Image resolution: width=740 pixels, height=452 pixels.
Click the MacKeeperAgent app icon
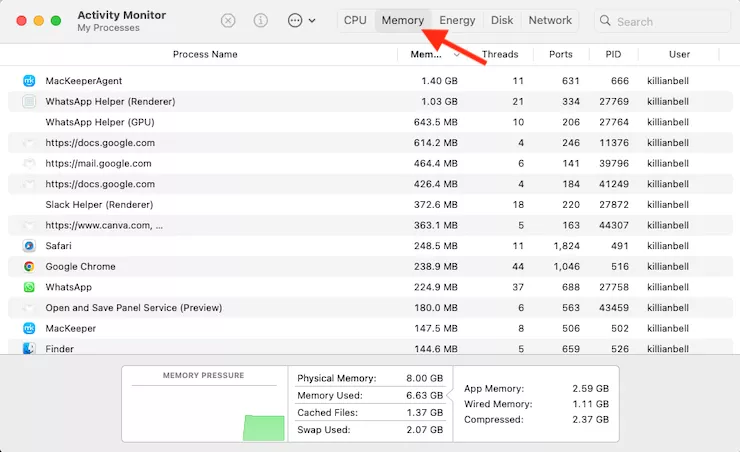[x=29, y=80]
